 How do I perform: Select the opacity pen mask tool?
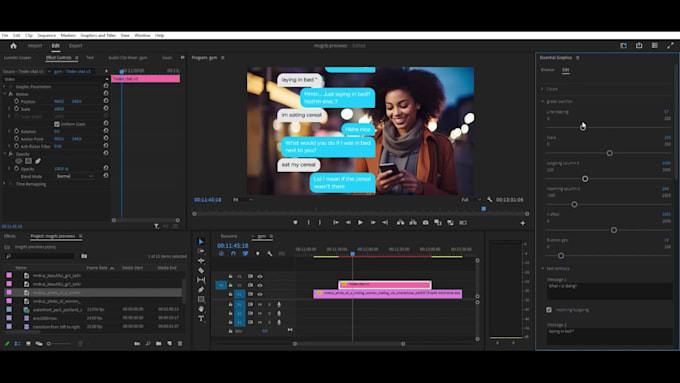(38, 161)
